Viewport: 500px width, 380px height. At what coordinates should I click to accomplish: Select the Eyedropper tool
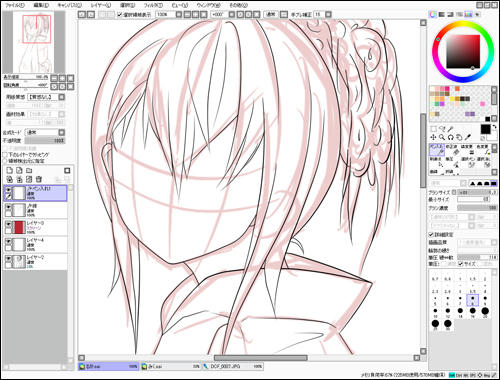click(468, 137)
